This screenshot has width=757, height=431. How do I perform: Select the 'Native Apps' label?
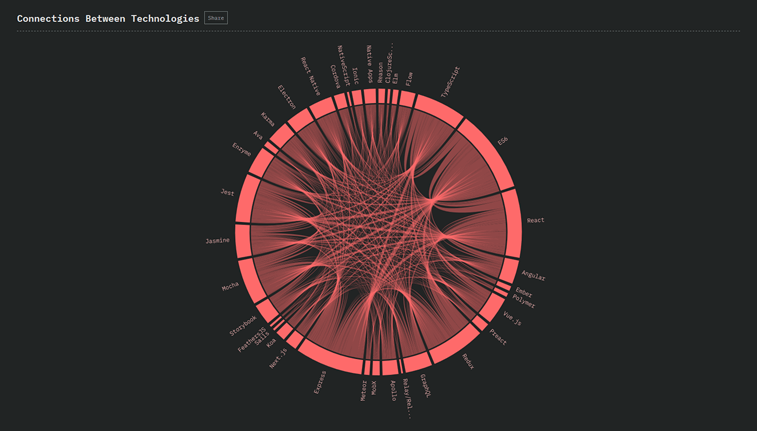pos(369,64)
